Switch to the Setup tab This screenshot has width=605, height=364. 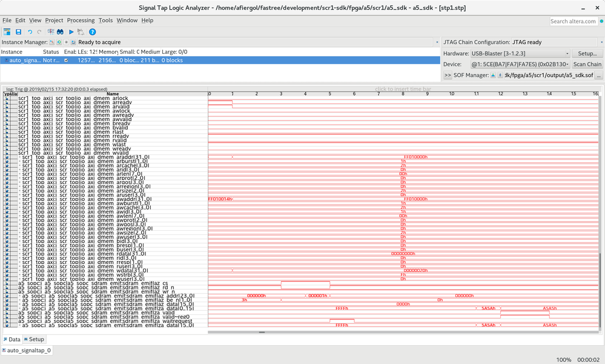tap(34, 339)
